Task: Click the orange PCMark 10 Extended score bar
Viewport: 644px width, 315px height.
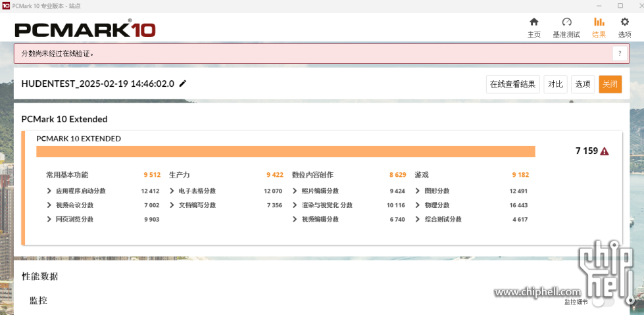Action: tap(285, 151)
